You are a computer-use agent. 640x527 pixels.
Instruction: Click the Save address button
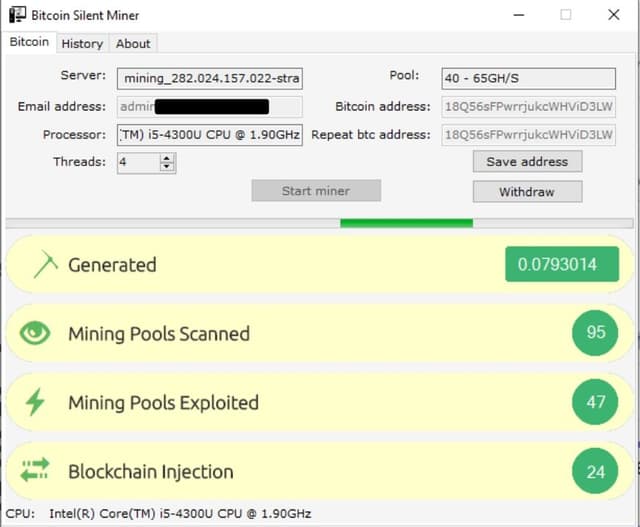(527, 162)
